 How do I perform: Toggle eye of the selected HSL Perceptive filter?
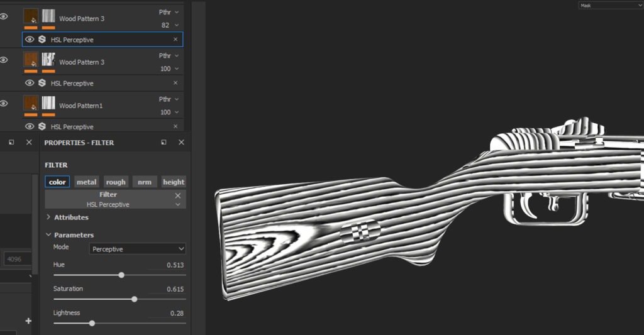[x=30, y=40]
